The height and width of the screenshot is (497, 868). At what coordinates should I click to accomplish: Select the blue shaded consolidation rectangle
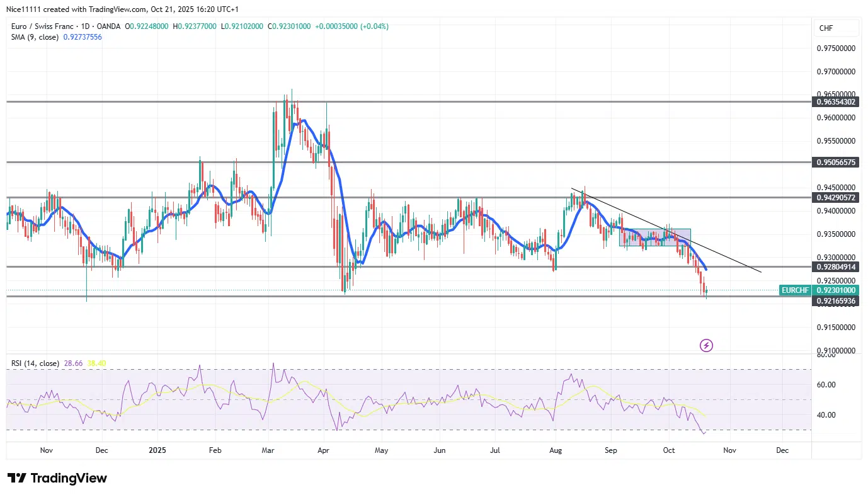[x=655, y=237]
